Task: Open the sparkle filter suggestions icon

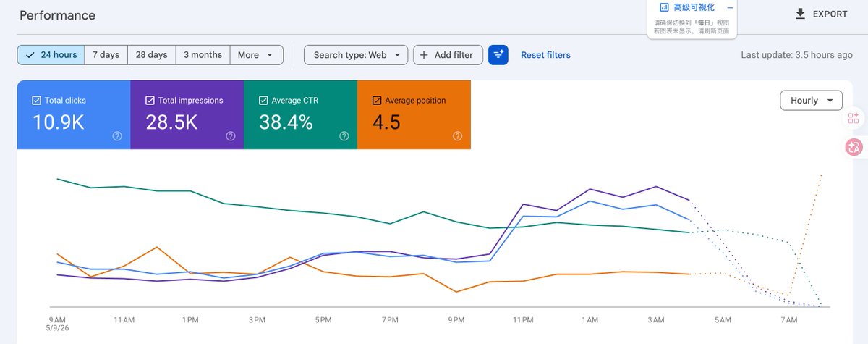Action: pyautogui.click(x=498, y=55)
